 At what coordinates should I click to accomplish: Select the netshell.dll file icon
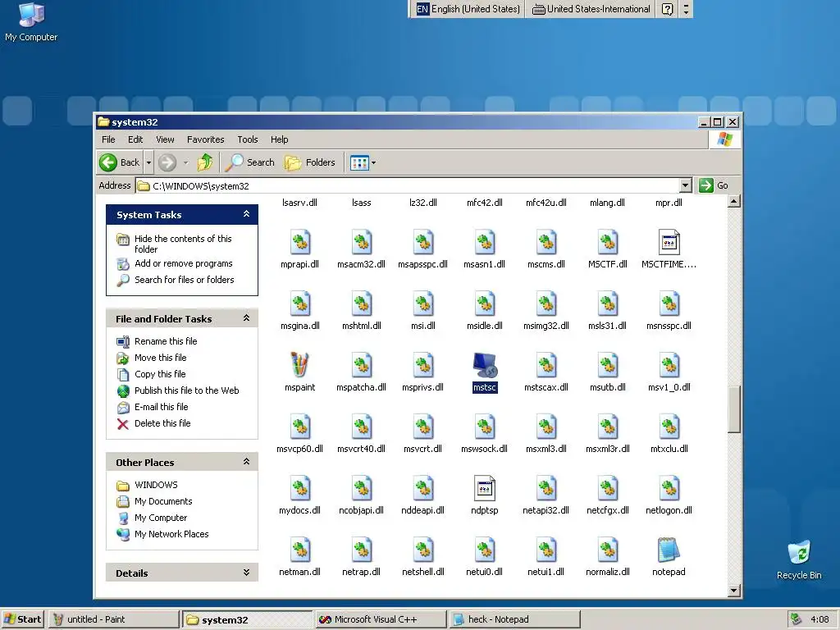click(423, 550)
